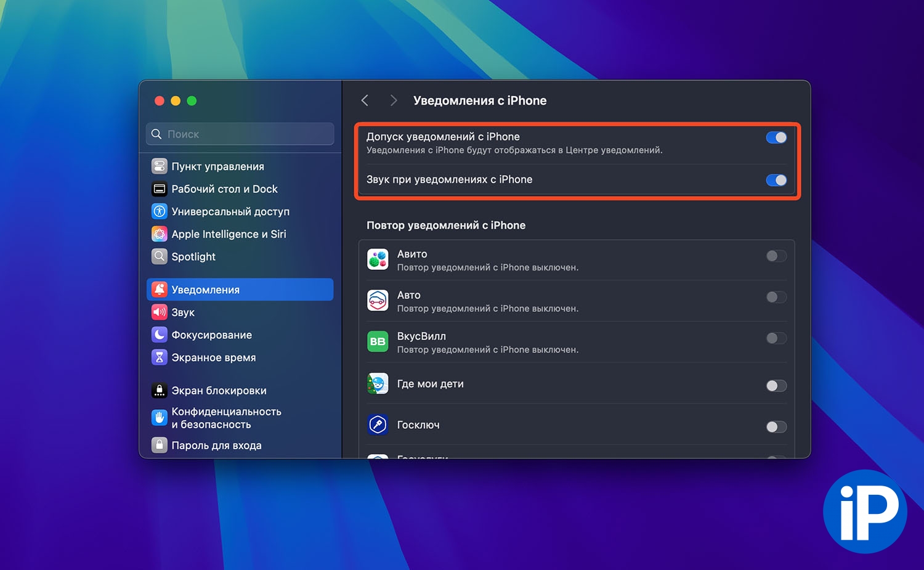
Task: Click the Spotlight magnifier sidebar icon
Action: [160, 256]
